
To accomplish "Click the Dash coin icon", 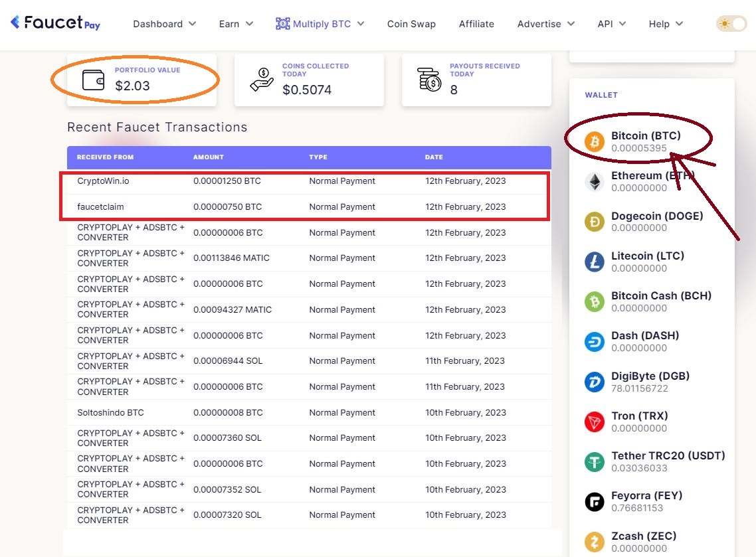I will click(595, 342).
